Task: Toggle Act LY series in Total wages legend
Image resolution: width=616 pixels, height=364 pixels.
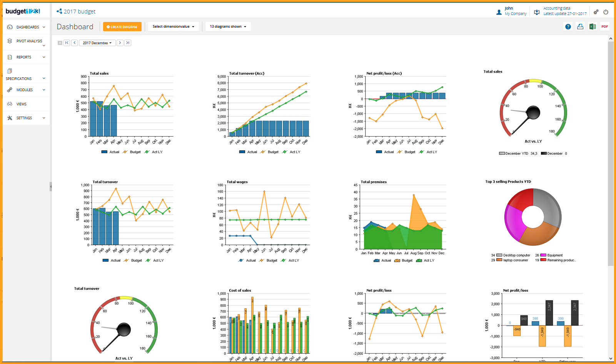Action: coord(290,260)
